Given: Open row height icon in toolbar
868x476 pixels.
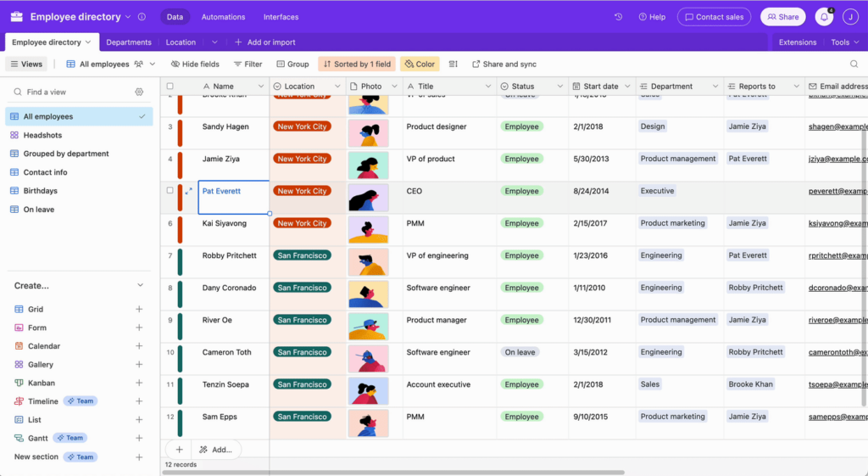Looking at the screenshot, I should coord(453,64).
